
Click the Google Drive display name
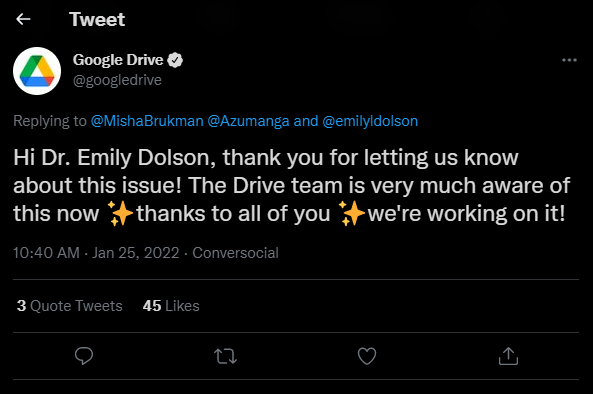[x=118, y=60]
